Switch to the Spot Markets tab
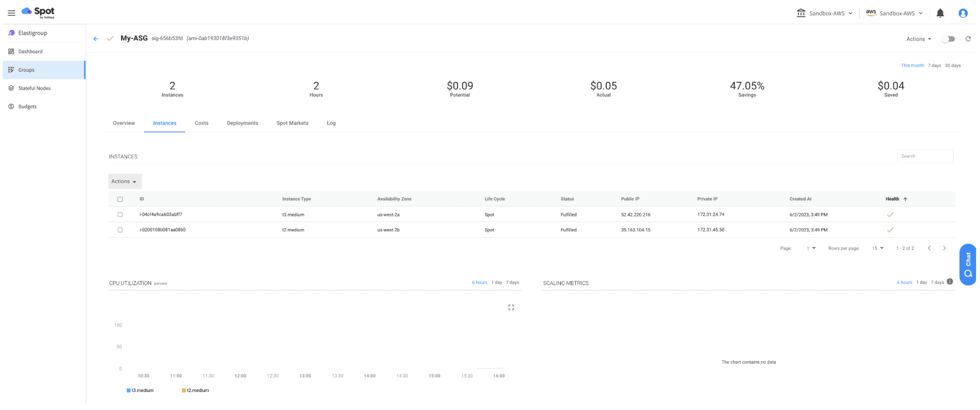This screenshot has width=980, height=410. click(x=292, y=123)
